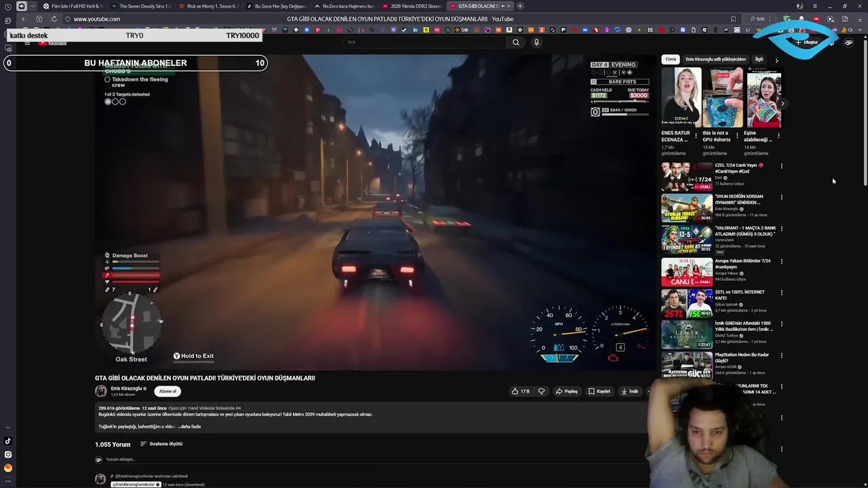Select the 'İlgili' filter chip
Image resolution: width=868 pixels, height=488 pixels.
coord(759,59)
